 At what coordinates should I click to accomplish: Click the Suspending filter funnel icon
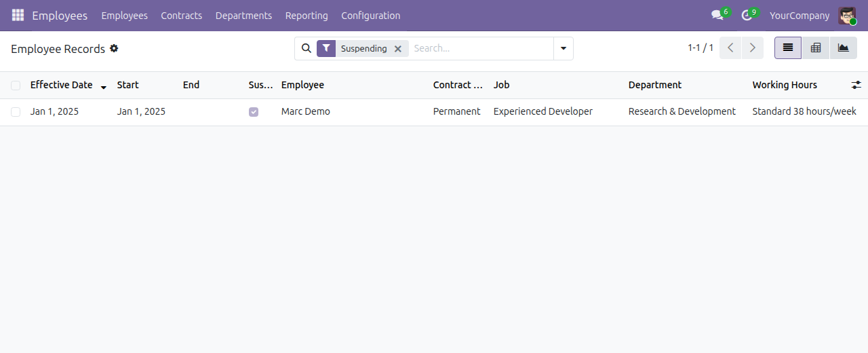(x=326, y=48)
